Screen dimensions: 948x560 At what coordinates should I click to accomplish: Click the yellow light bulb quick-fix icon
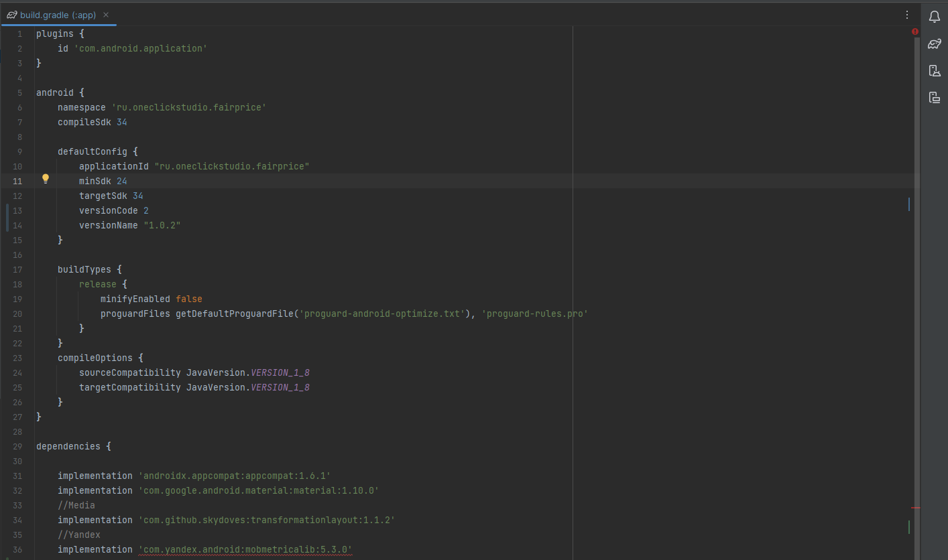click(x=46, y=179)
